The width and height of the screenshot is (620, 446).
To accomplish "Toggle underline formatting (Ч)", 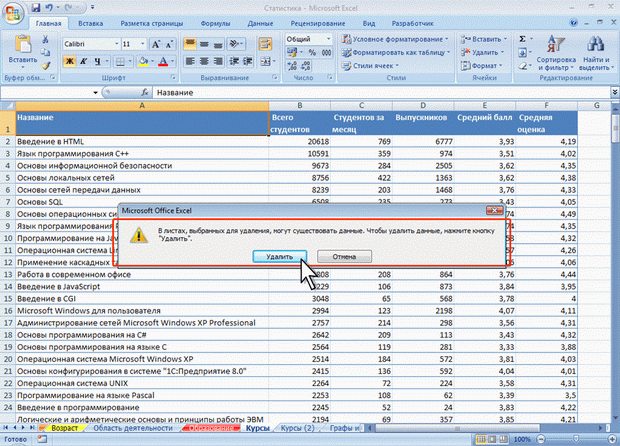I will tap(98, 61).
